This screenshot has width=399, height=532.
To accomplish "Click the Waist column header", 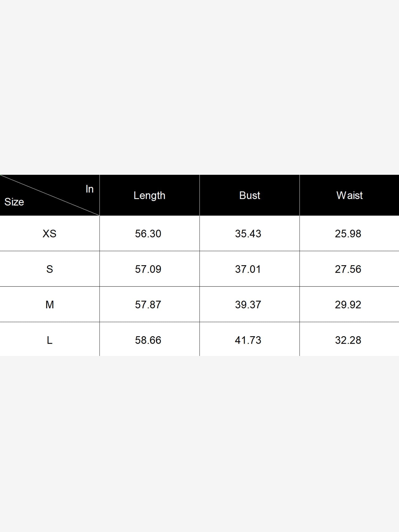I will click(x=349, y=196).
